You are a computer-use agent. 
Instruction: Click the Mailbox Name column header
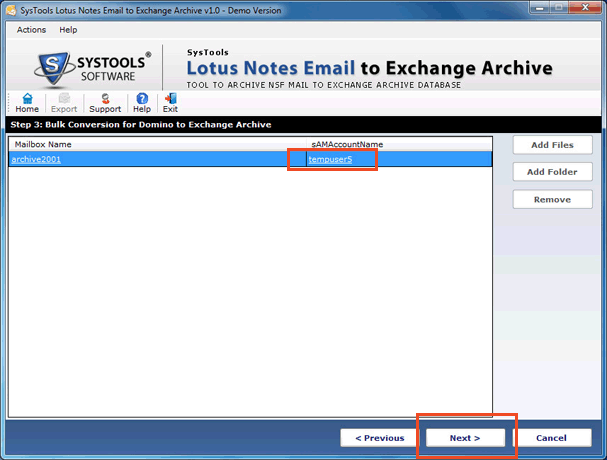coord(158,144)
